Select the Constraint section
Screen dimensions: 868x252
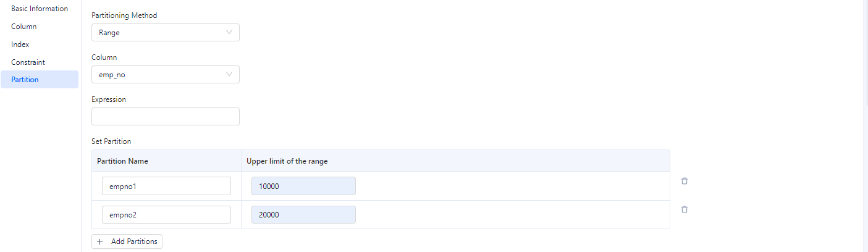click(x=28, y=62)
